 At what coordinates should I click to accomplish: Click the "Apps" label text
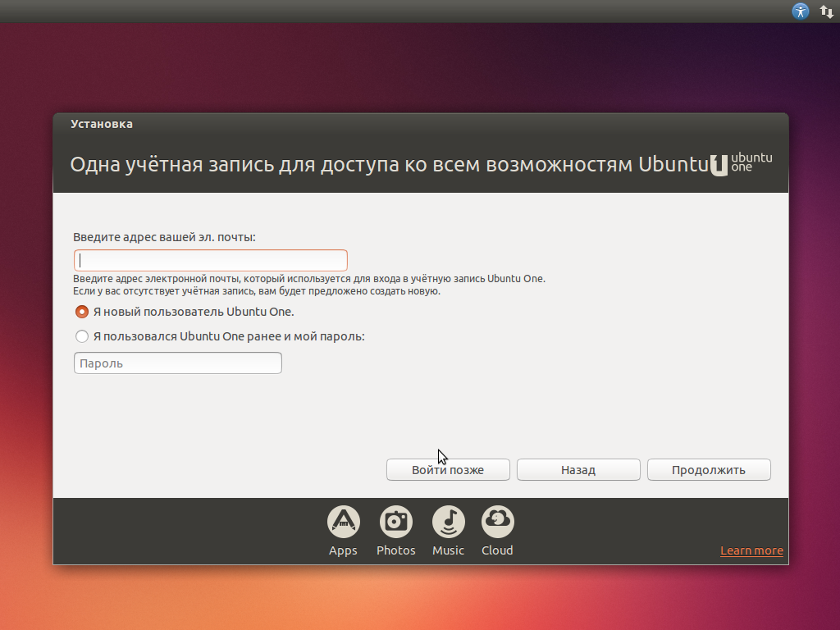tap(343, 550)
